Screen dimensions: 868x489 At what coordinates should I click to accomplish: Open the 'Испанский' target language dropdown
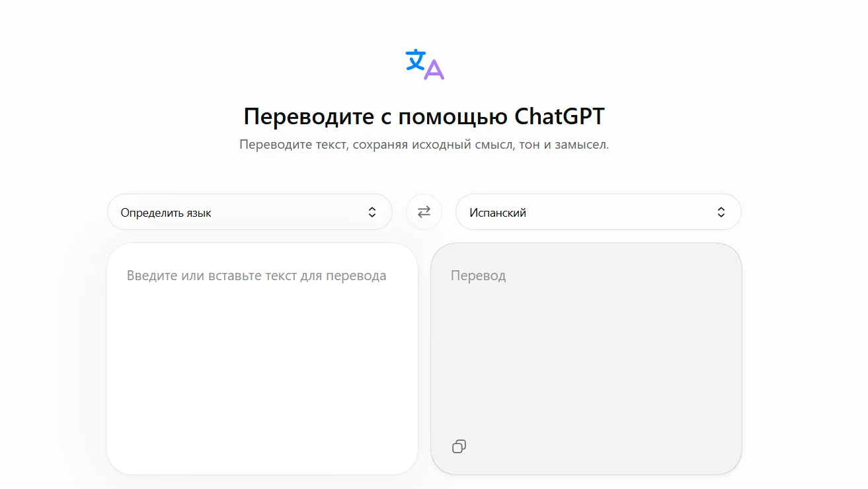[598, 212]
